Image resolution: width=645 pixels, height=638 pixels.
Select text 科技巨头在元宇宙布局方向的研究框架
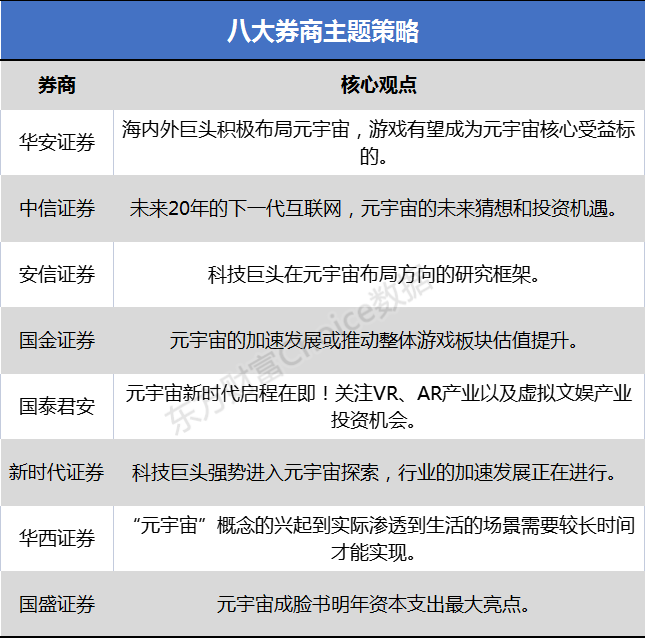369,274
